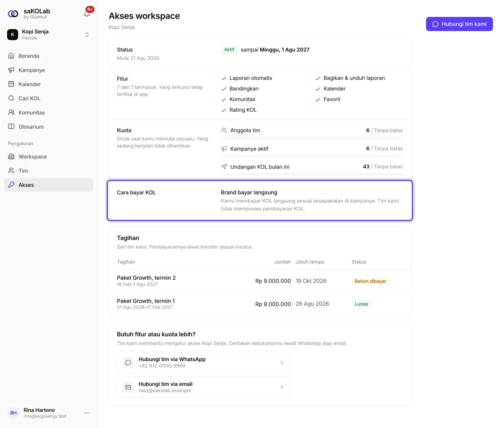This screenshot has height=428, width=504.
Task: Click the Lunas status badge
Action: coord(361,304)
